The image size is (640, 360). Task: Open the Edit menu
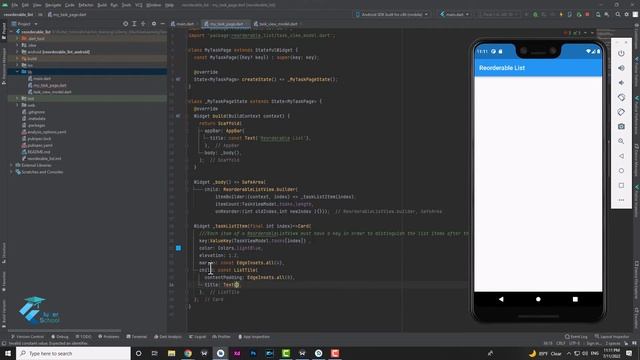coord(25,5)
